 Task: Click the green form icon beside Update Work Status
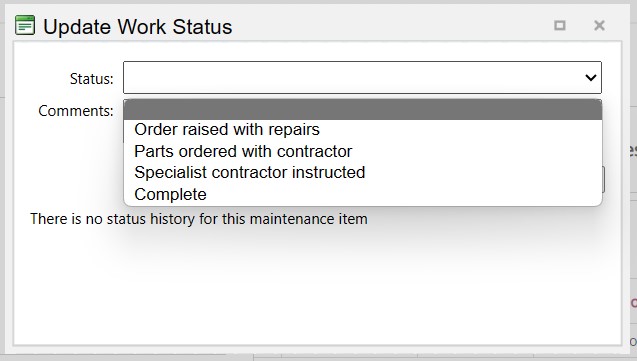(25, 26)
